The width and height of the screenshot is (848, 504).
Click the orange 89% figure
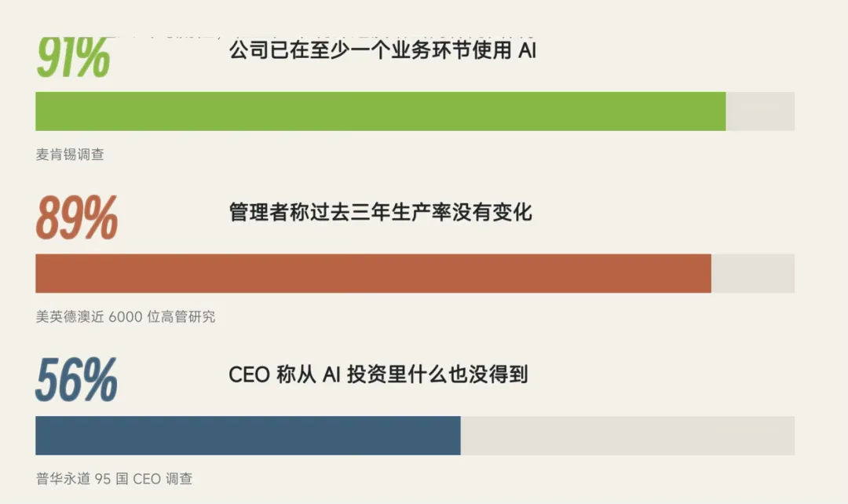pyautogui.click(x=76, y=217)
